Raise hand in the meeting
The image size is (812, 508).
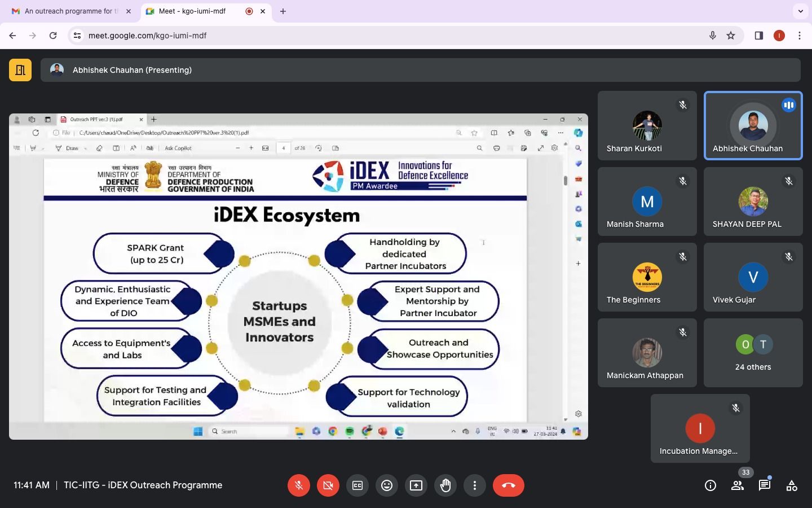tap(445, 485)
